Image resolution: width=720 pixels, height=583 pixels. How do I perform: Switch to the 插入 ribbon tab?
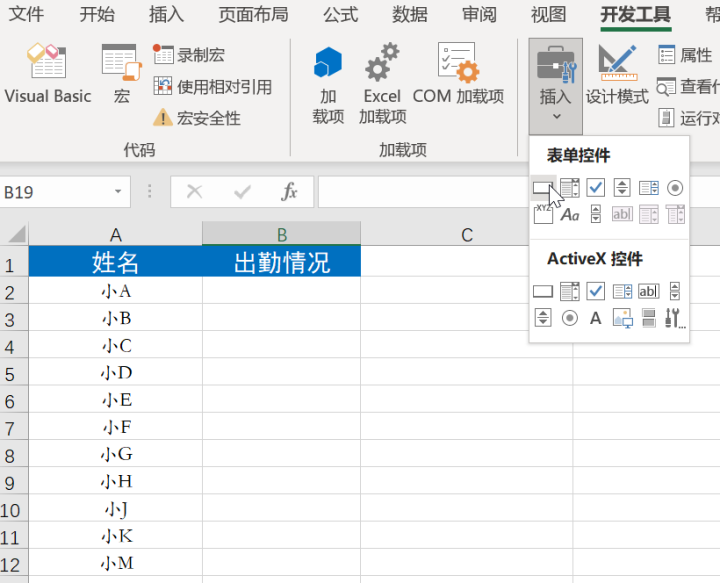click(166, 14)
